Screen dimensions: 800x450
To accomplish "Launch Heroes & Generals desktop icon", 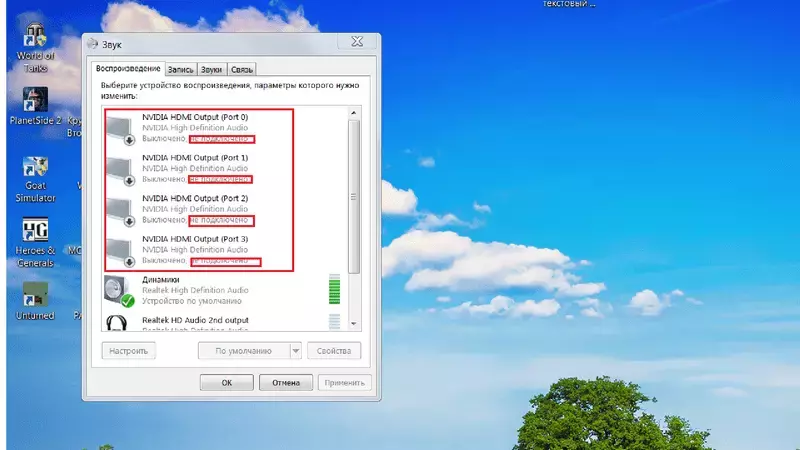I will [35, 243].
